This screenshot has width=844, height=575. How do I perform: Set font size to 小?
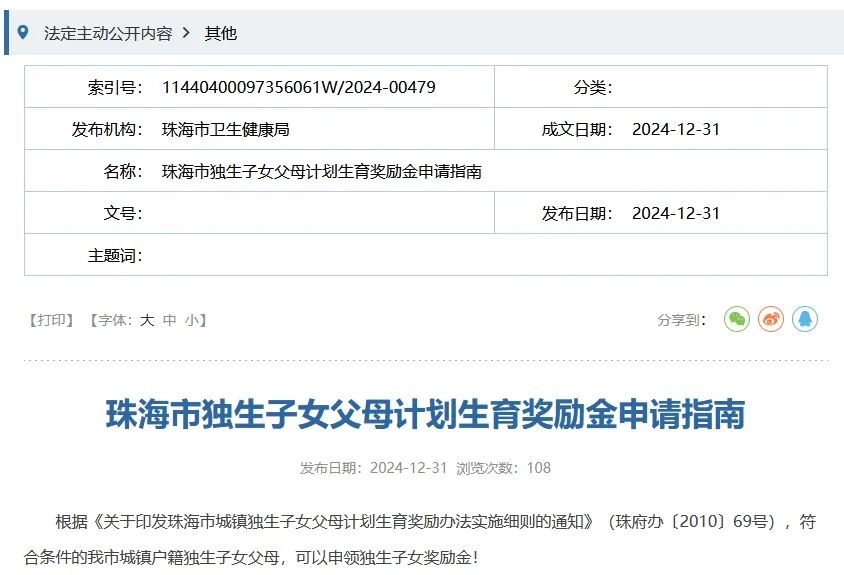tap(192, 320)
